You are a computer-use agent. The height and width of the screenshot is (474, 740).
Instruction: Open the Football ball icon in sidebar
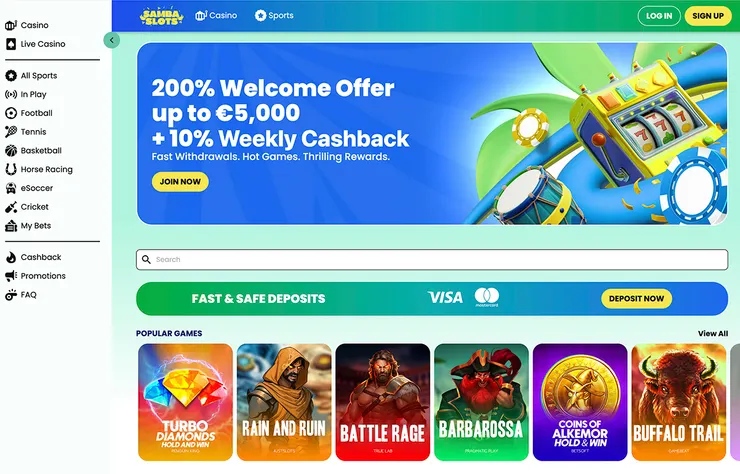(11, 113)
